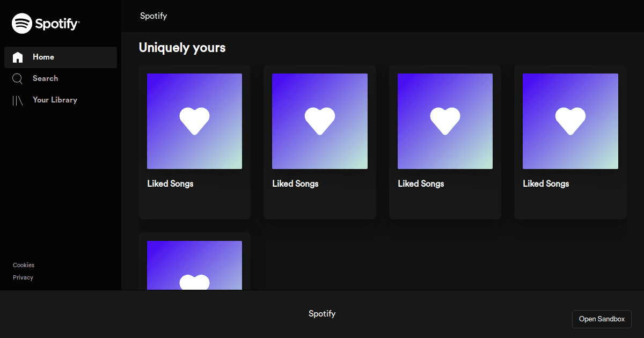The width and height of the screenshot is (644, 338).
Task: Select the Home menu entry text in the sidebar
Action: click(x=43, y=57)
